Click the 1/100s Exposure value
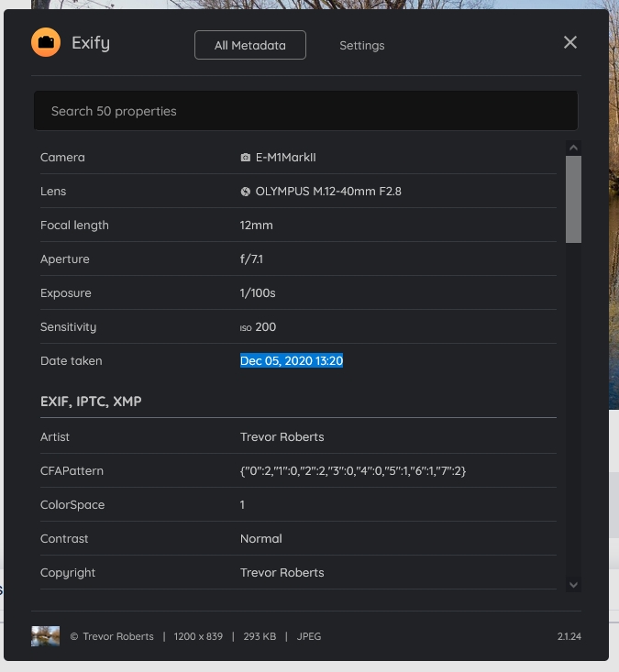Image resolution: width=619 pixels, height=672 pixels. click(258, 293)
